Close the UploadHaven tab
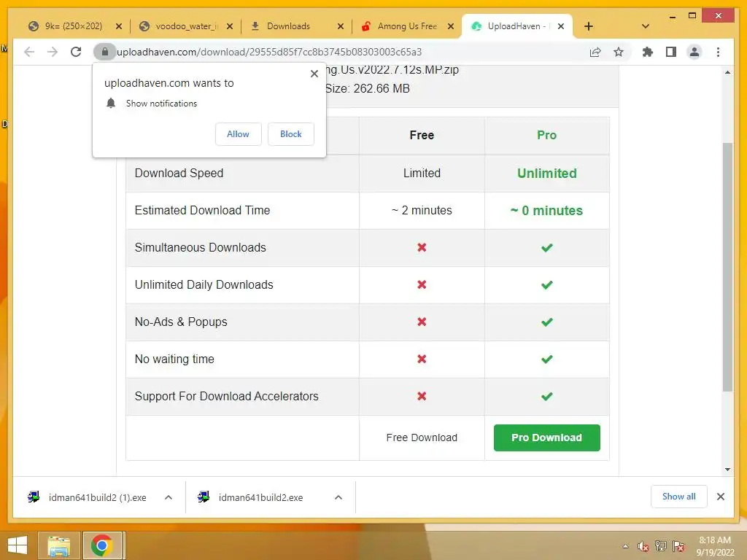The image size is (747, 560). 561,26
